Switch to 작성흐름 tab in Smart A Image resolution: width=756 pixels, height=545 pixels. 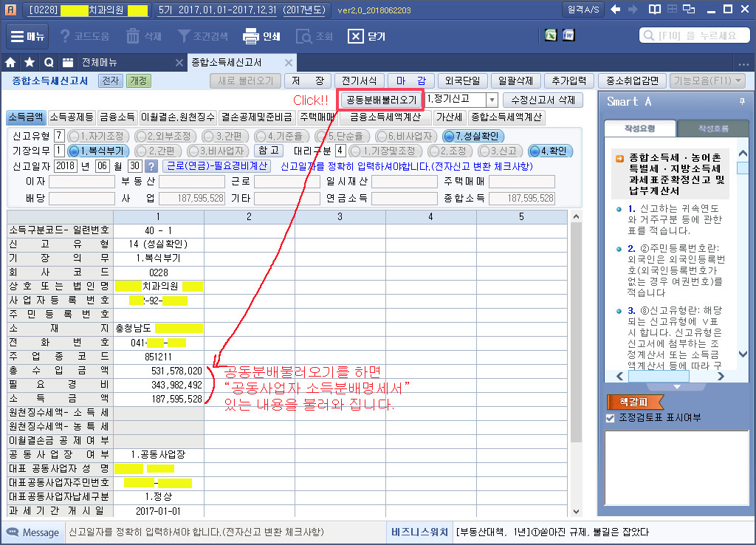[x=713, y=128]
